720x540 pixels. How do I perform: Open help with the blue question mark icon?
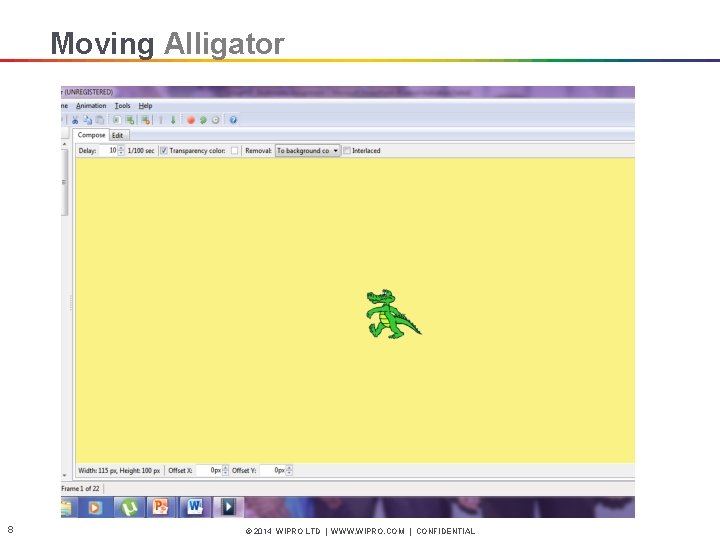[x=233, y=120]
